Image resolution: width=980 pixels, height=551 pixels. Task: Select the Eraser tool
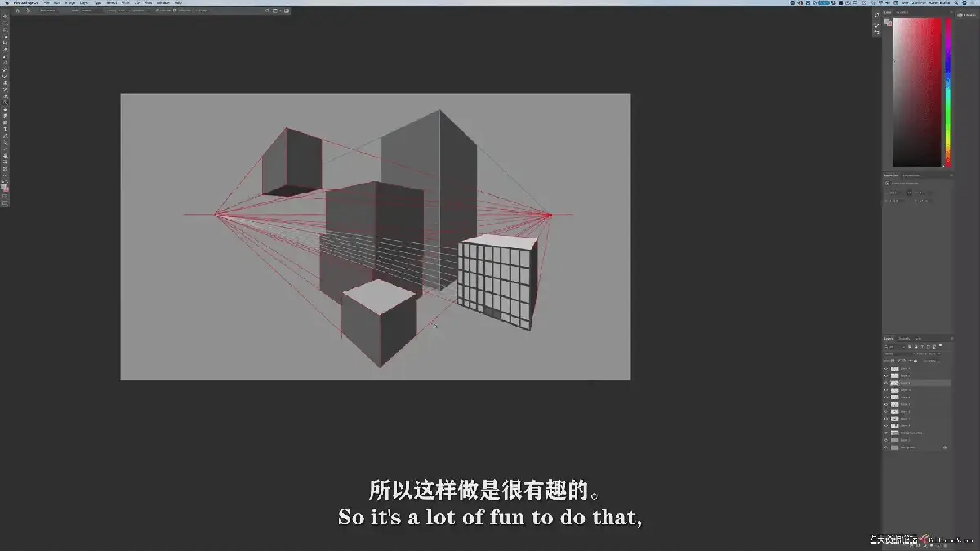click(x=4, y=96)
